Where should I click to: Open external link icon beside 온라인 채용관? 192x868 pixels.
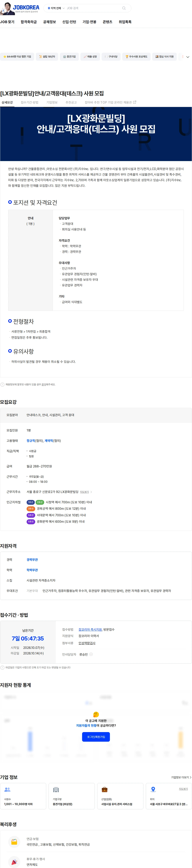coord(135,102)
